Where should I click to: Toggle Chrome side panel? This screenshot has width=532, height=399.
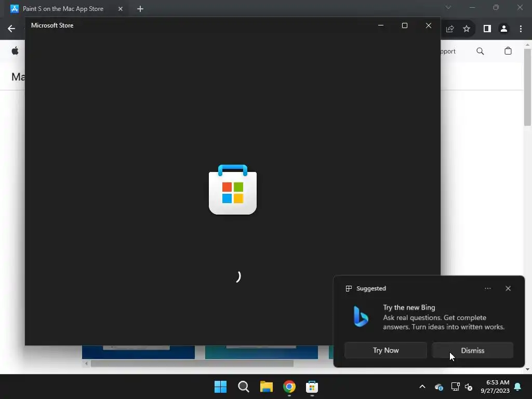point(487,29)
